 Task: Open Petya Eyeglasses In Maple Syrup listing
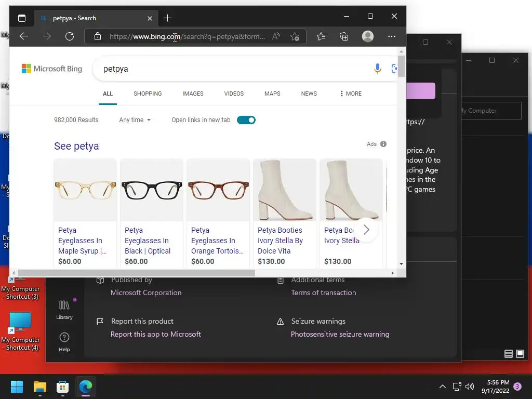tap(82, 241)
